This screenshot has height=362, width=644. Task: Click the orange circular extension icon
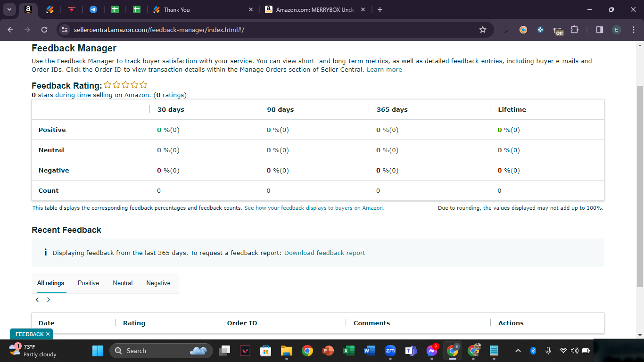pos(523,30)
